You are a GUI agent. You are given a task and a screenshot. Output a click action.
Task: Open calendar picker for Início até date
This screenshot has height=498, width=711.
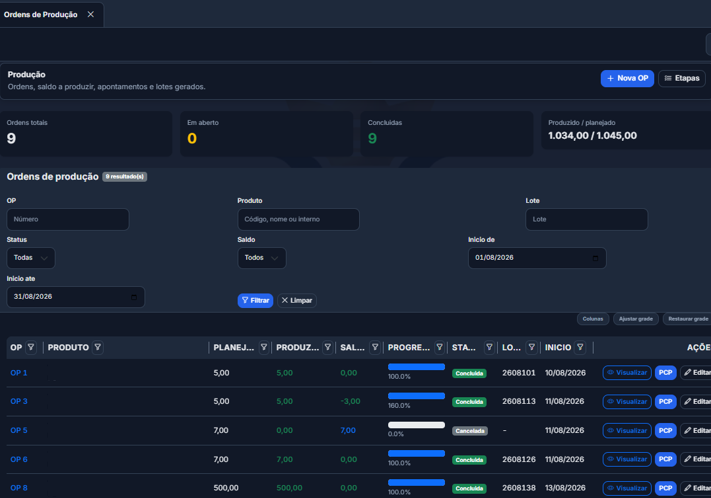[x=134, y=297]
